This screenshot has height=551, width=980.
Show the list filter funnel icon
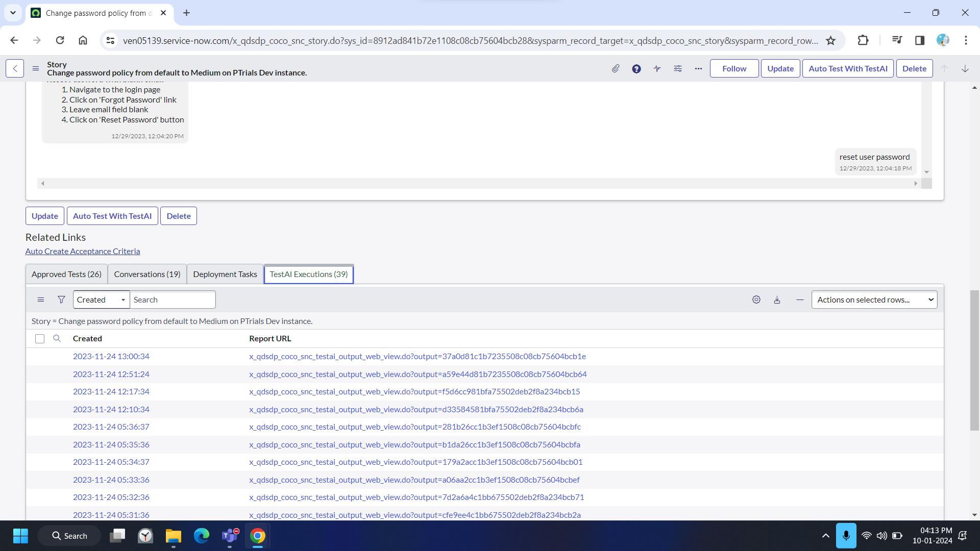(61, 299)
